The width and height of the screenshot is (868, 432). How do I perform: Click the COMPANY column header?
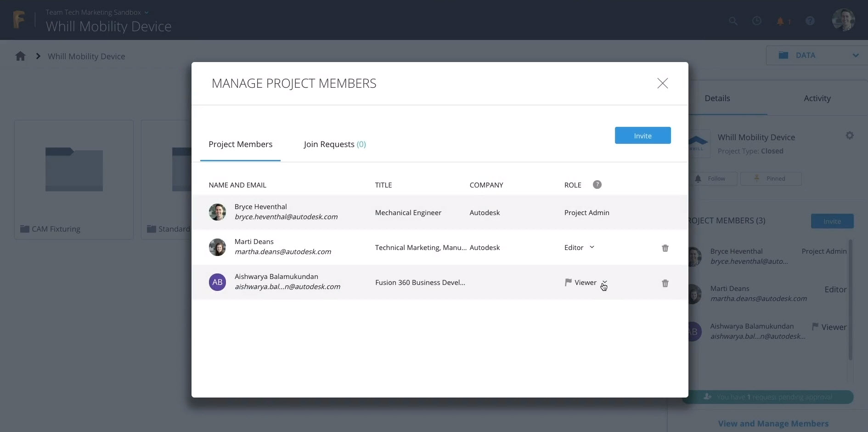coord(486,185)
